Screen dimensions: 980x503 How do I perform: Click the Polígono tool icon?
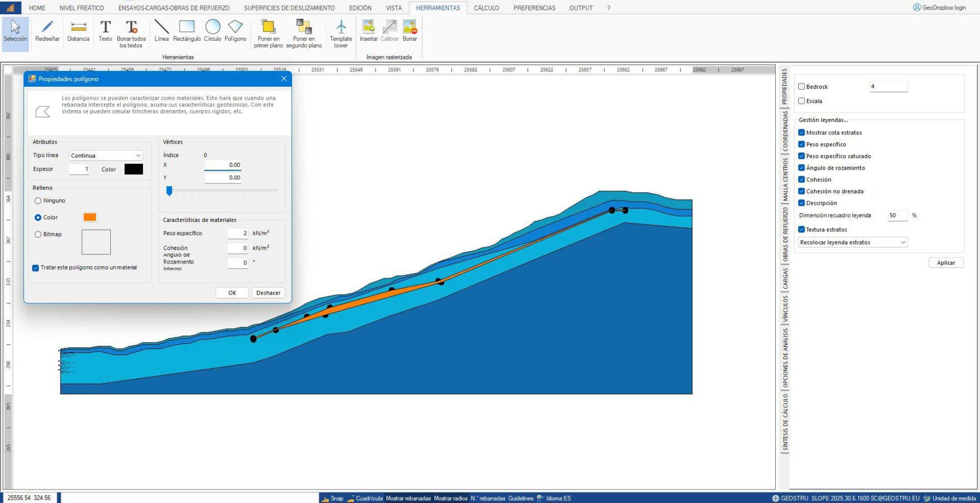235,31
